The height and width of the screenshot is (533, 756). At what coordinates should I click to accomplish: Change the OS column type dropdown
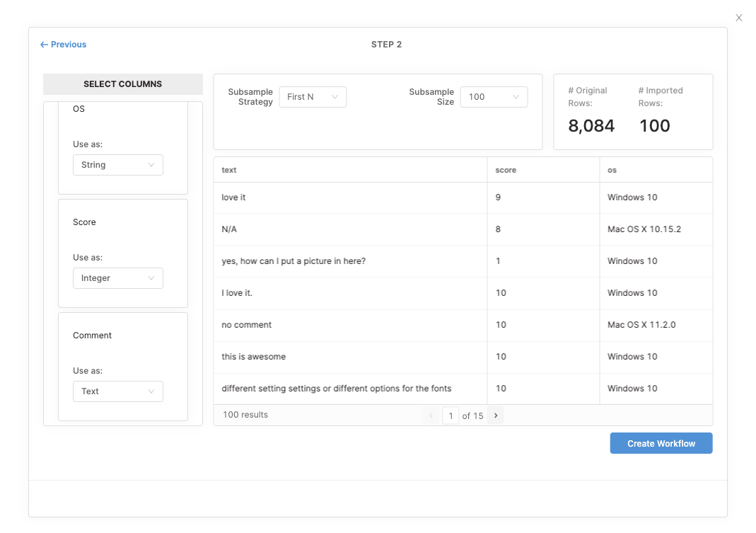118,165
